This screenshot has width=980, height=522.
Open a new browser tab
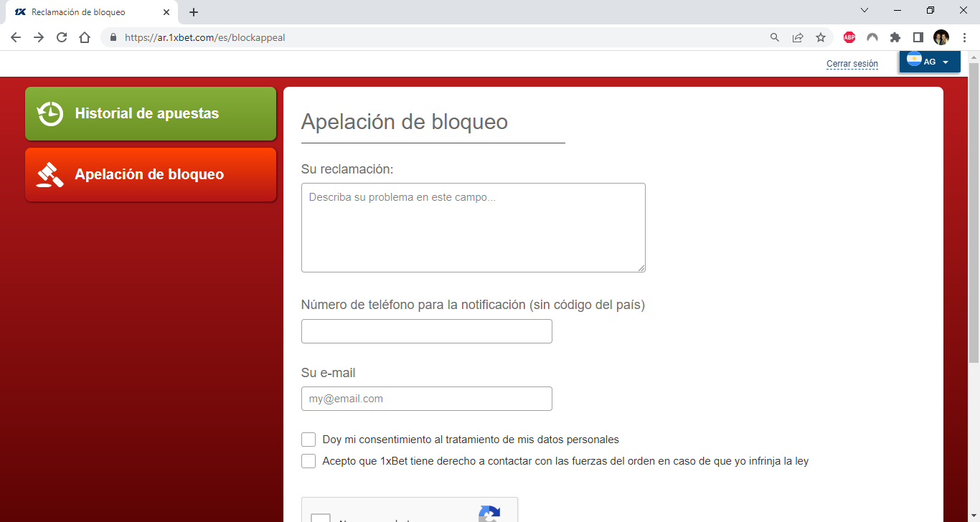click(x=194, y=12)
